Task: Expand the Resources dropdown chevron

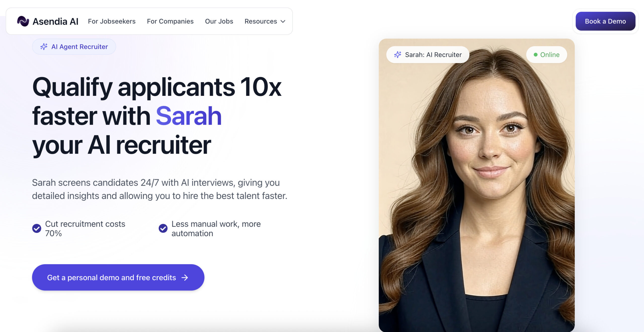Action: (283, 21)
